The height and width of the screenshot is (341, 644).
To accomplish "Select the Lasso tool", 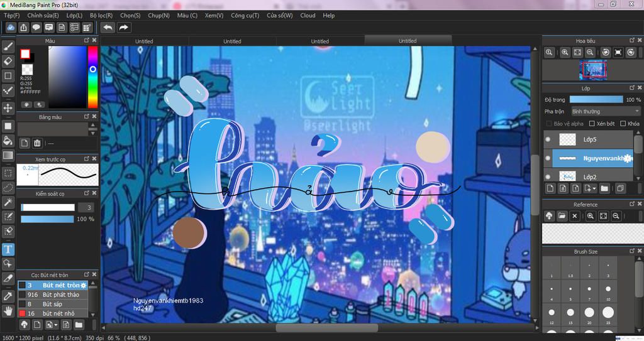I will pos(8,188).
